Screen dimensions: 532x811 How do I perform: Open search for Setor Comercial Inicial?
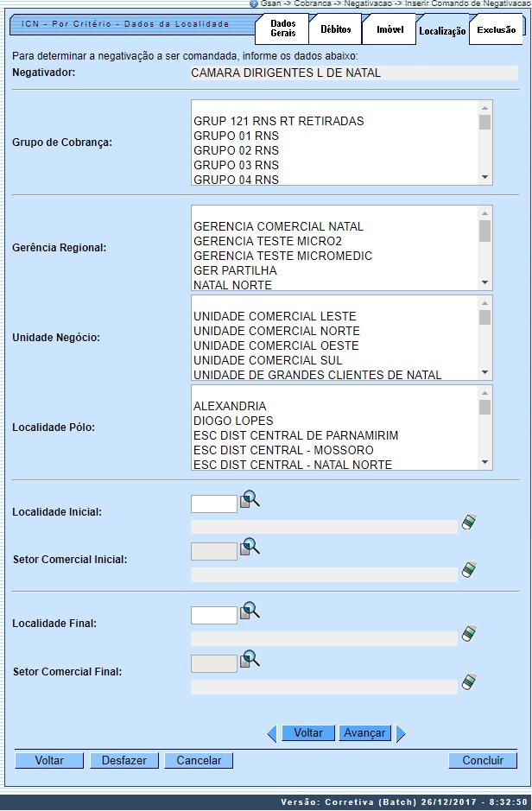[250, 548]
